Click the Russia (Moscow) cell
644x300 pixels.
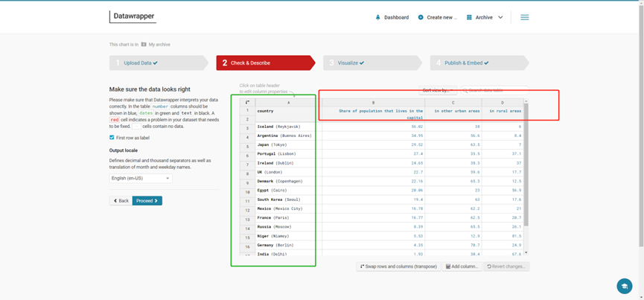[x=288, y=227]
